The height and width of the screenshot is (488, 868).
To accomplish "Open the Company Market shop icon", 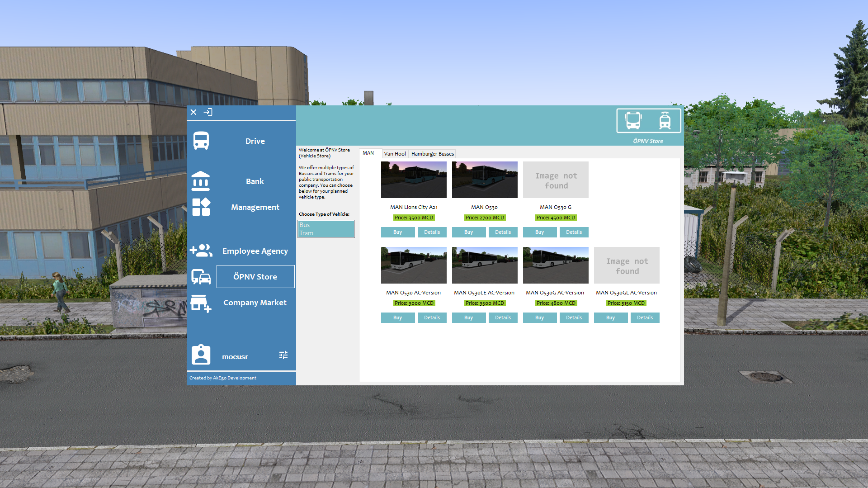I will (x=201, y=303).
